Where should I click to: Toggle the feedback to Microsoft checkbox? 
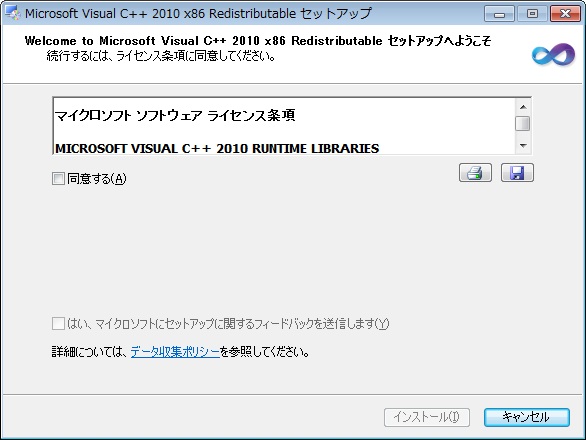(x=58, y=323)
